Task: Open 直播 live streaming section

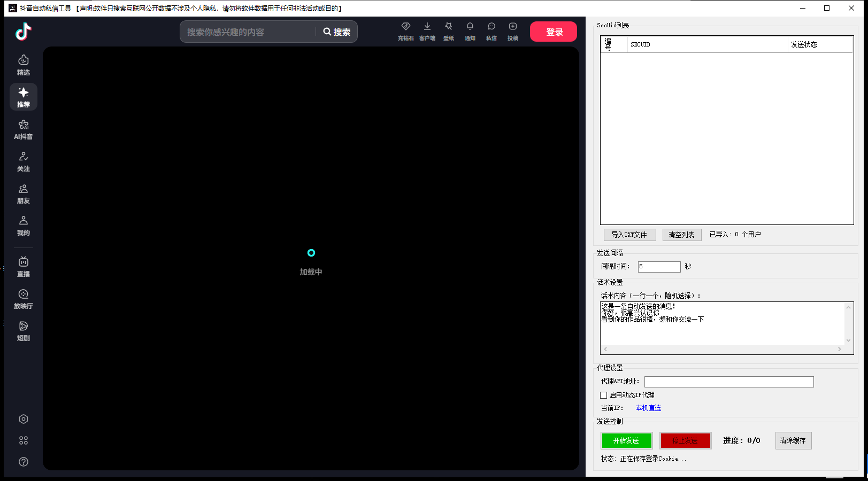Action: pyautogui.click(x=23, y=266)
